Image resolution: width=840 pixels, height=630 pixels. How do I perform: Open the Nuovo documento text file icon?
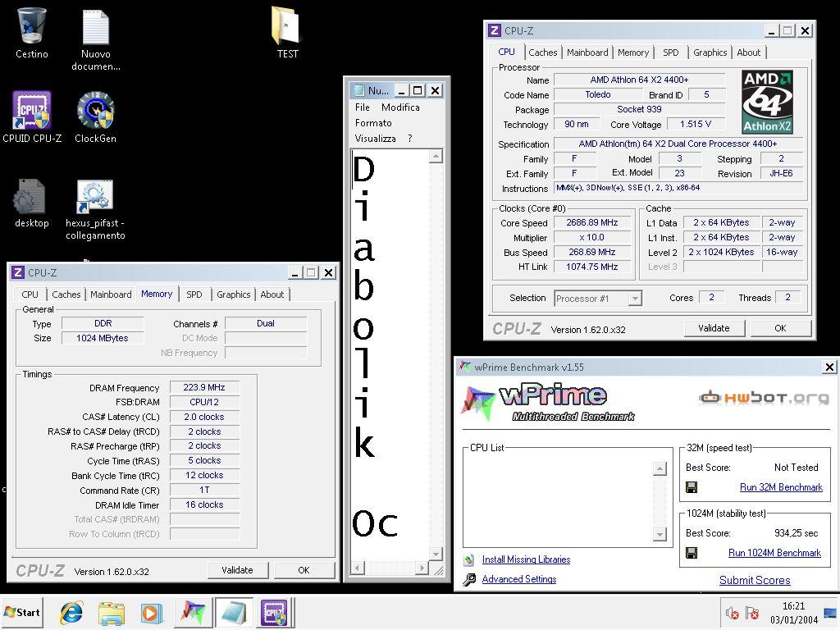tap(96, 39)
